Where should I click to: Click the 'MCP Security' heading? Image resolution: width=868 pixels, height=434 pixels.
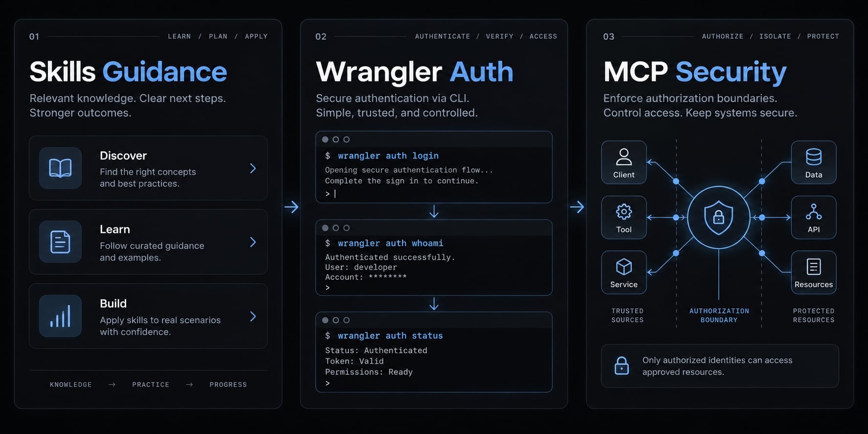tap(695, 71)
